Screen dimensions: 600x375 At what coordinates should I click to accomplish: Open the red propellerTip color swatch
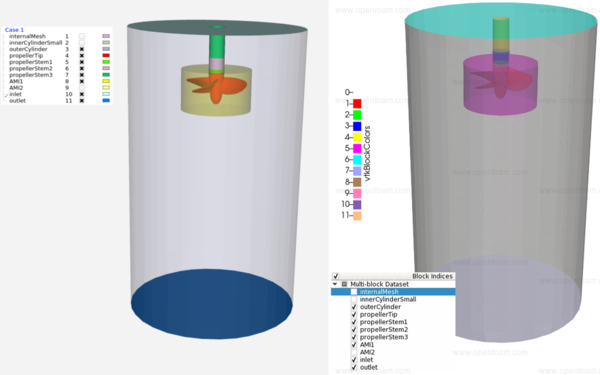click(106, 56)
